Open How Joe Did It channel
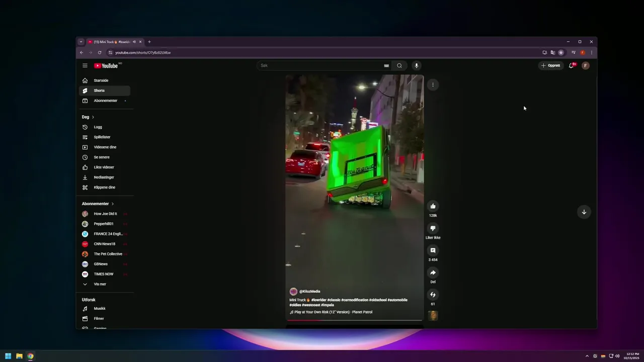The width and height of the screenshot is (644, 362). point(105,214)
